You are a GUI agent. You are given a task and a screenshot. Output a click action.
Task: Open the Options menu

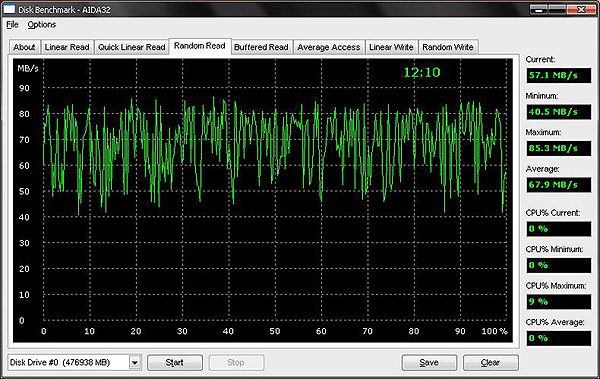coord(42,25)
